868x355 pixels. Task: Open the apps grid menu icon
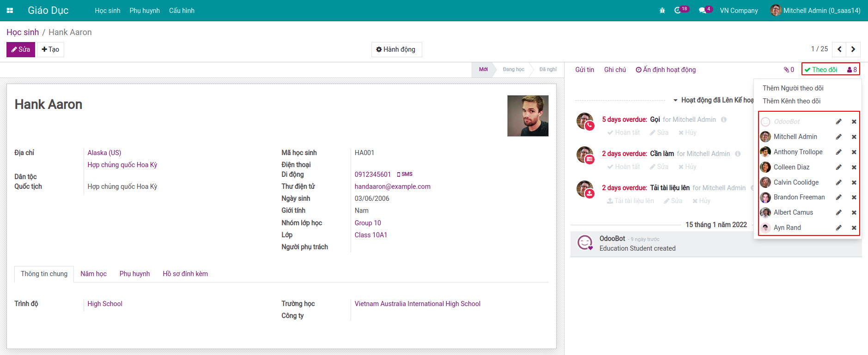[x=10, y=10]
